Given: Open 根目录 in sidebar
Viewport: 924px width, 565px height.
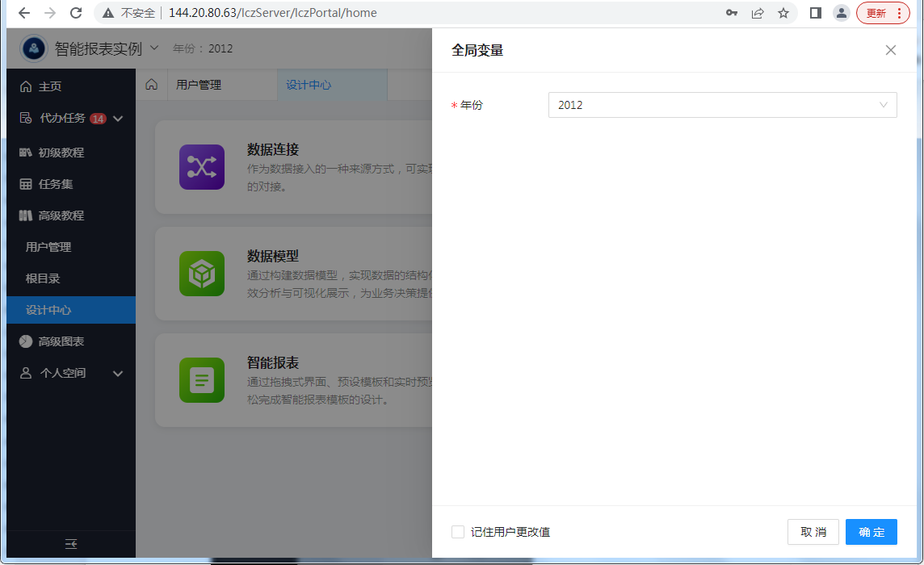Looking at the screenshot, I should point(43,278).
